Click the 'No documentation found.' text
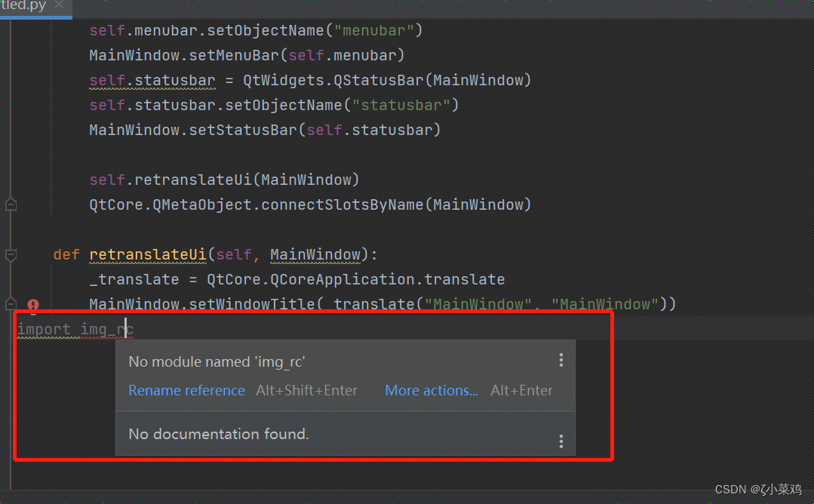This screenshot has height=504, width=814. click(x=219, y=434)
